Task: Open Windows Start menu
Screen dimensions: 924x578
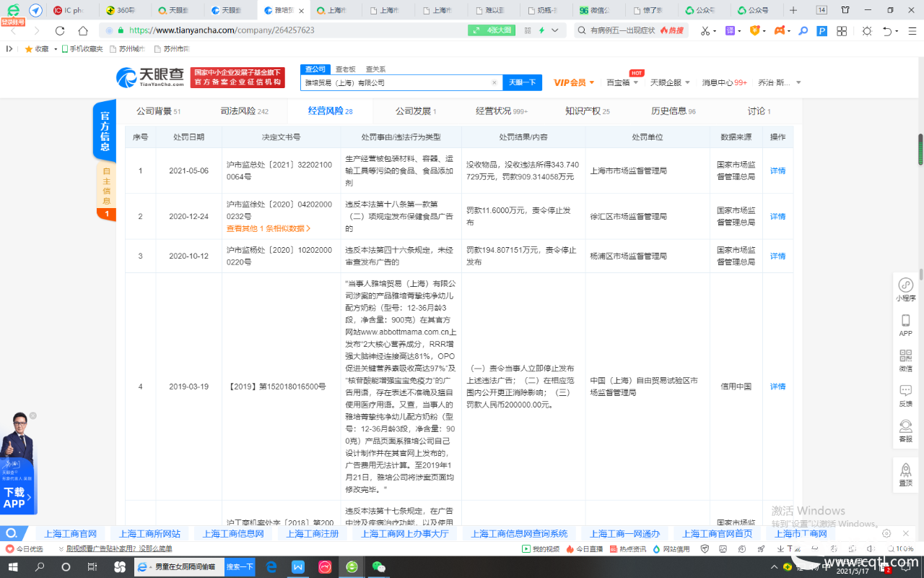Action: pyautogui.click(x=14, y=567)
